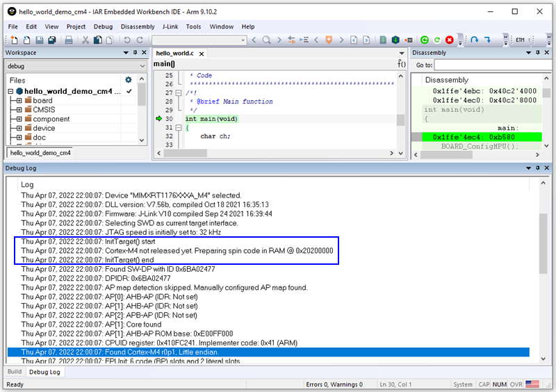Close the Workspace panel
The width and height of the screenshot is (556, 392).
click(145, 53)
